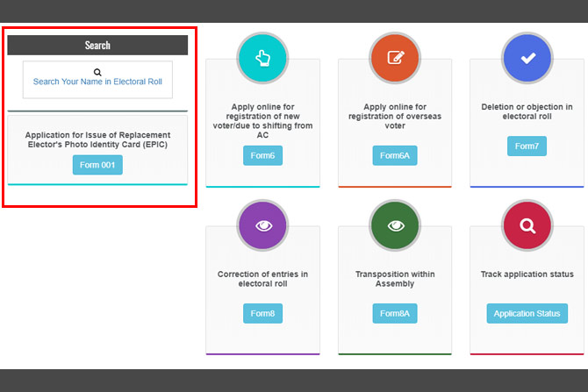The height and width of the screenshot is (392, 588).
Task: Click the blue checkmark circle icon
Action: 527,58
